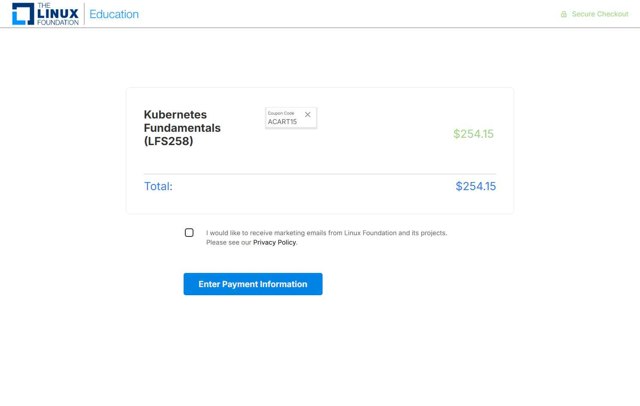Click the Secure Checkout label
Image resolution: width=640 pixels, height=406 pixels.
tap(600, 14)
